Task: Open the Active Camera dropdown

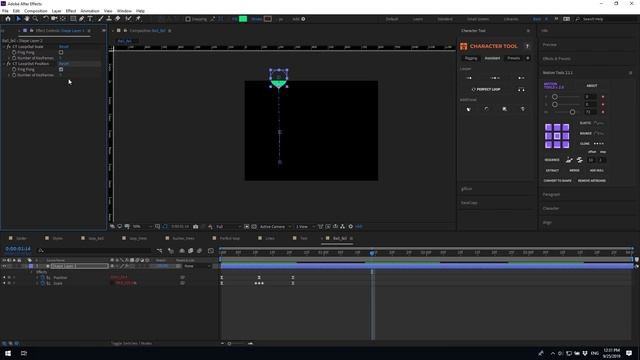Action: (276, 227)
